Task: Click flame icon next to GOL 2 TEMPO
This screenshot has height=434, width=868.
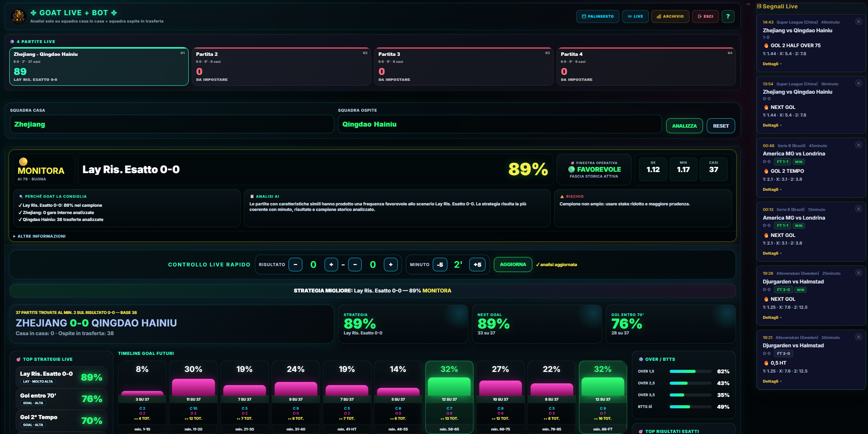Action: point(766,171)
